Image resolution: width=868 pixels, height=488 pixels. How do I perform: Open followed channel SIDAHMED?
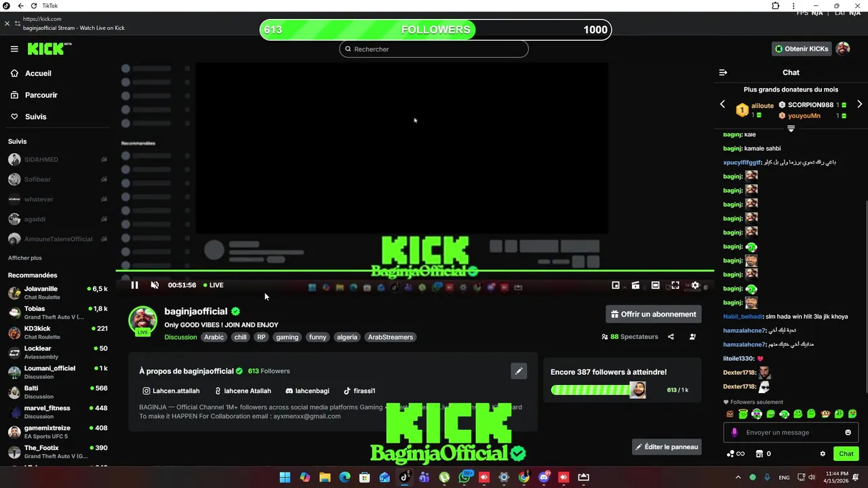click(x=58, y=159)
